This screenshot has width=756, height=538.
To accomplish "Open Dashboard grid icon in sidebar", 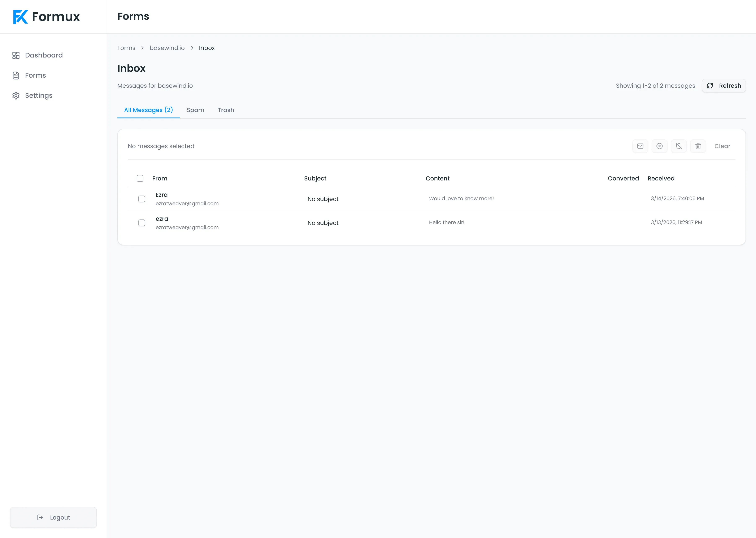I will pos(16,55).
